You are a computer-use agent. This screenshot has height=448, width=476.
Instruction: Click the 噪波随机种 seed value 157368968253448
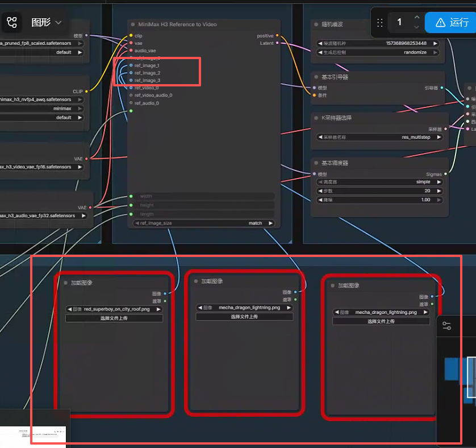pos(406,43)
